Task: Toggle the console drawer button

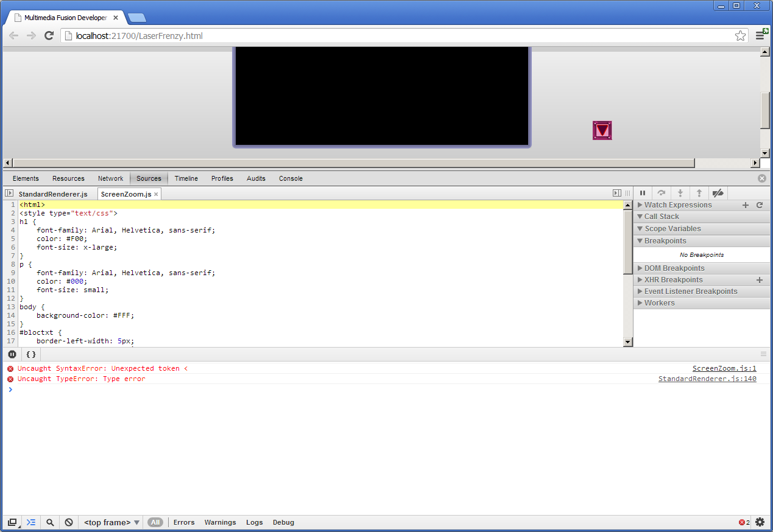Action: [x=31, y=522]
